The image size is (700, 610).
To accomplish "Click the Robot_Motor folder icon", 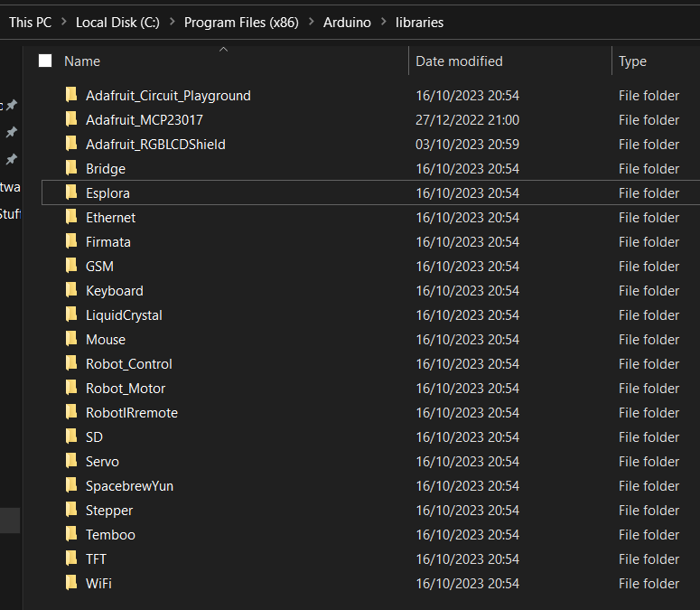I will pyautogui.click(x=71, y=388).
